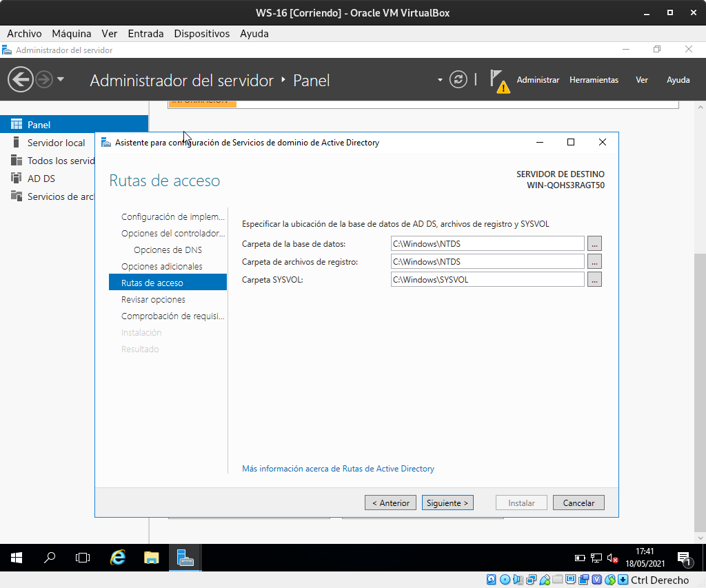This screenshot has height=588, width=706.
Task: Open Task View on the taskbar
Action: [x=83, y=558]
